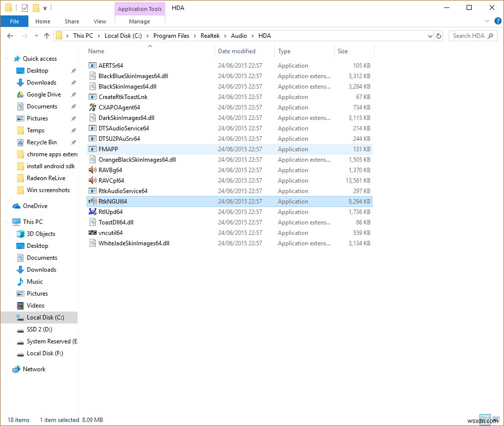
Task: Navigate to Realtek via the breadcrumb
Action: [x=210, y=35]
